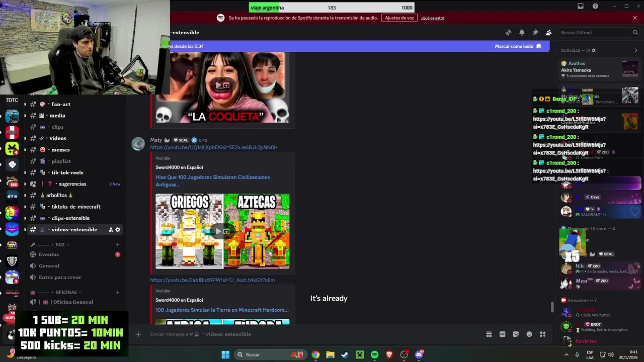
Task: Open the GIF picker icon
Action: pos(502,334)
